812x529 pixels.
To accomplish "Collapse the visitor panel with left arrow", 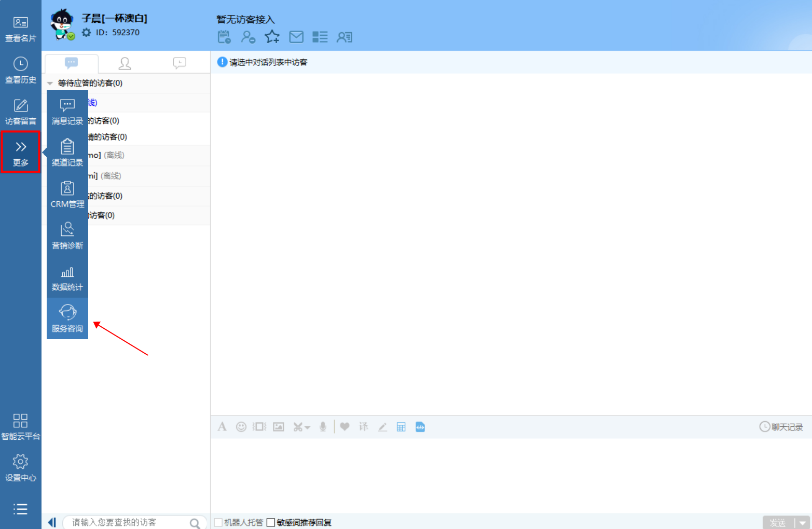I will 52,522.
